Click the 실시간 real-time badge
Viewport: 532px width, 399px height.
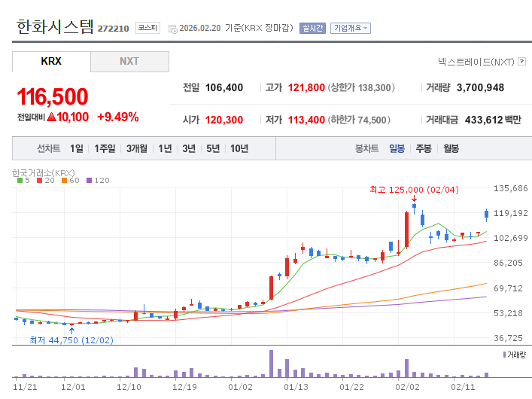point(312,28)
